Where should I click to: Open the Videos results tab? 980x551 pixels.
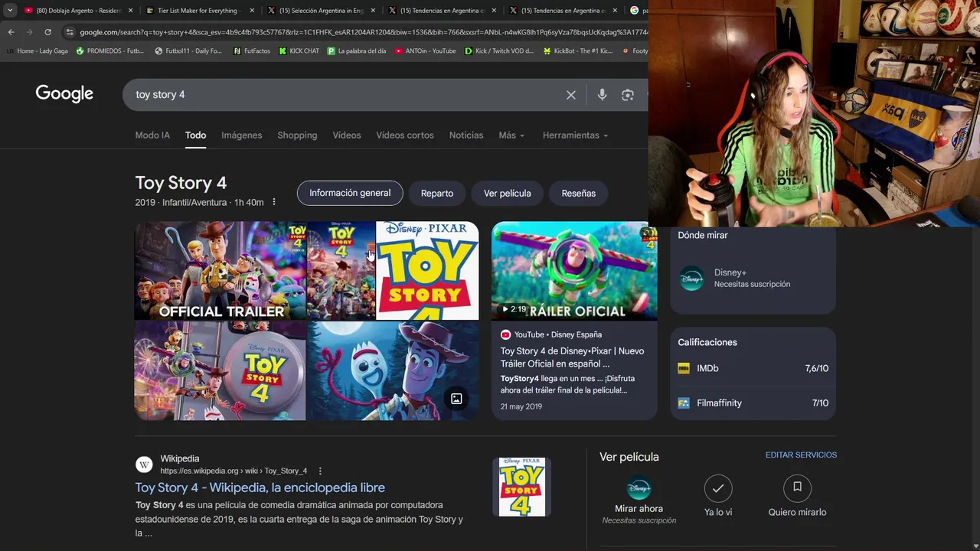347,135
